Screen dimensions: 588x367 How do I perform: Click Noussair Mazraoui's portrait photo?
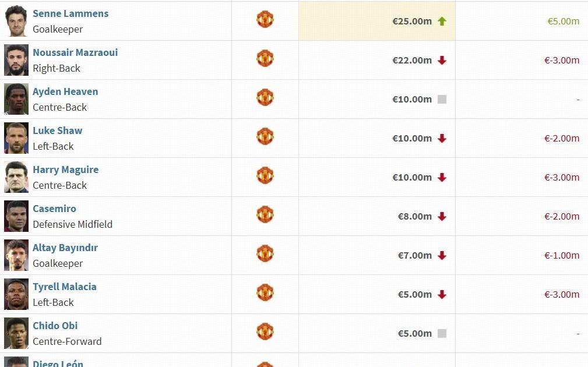pos(16,60)
